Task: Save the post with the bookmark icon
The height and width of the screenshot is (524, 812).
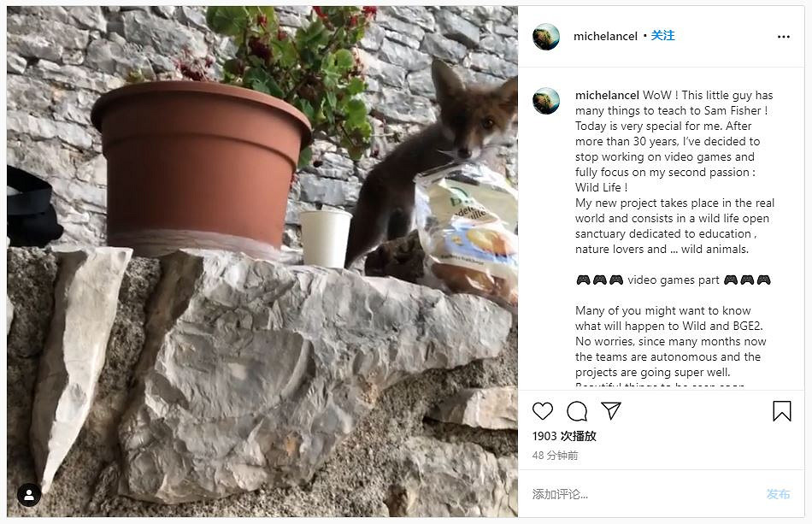Action: [x=781, y=411]
